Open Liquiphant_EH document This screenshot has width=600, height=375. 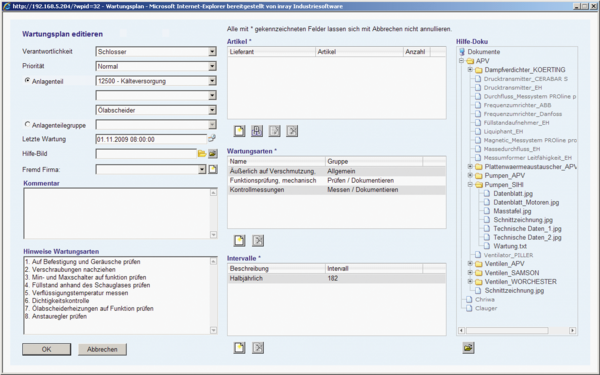(503, 132)
